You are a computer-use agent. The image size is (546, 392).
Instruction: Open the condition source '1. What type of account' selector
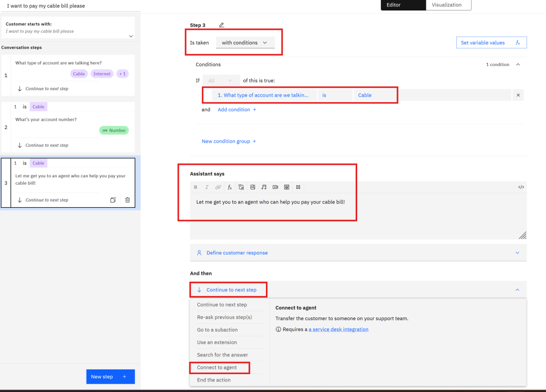(265, 95)
